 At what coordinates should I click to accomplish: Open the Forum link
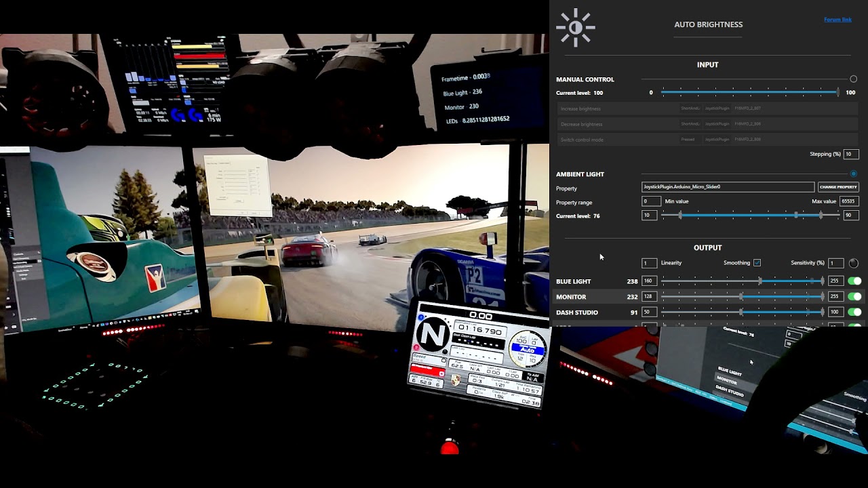click(837, 20)
